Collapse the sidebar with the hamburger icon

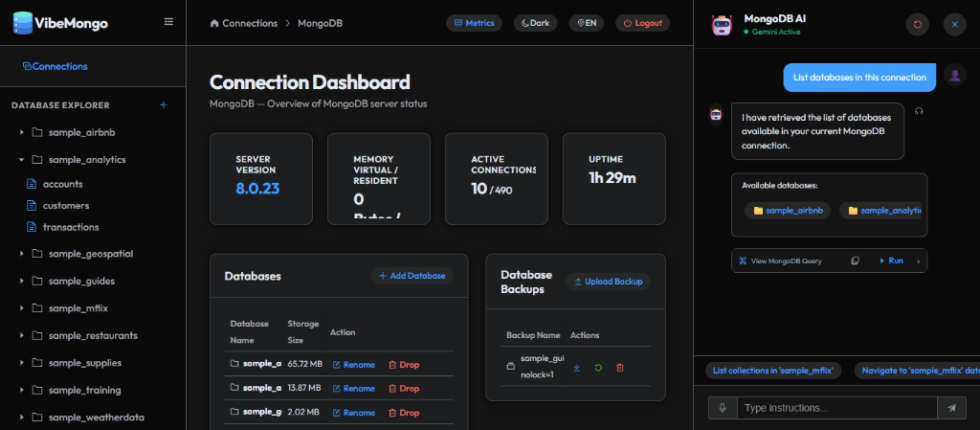(168, 22)
